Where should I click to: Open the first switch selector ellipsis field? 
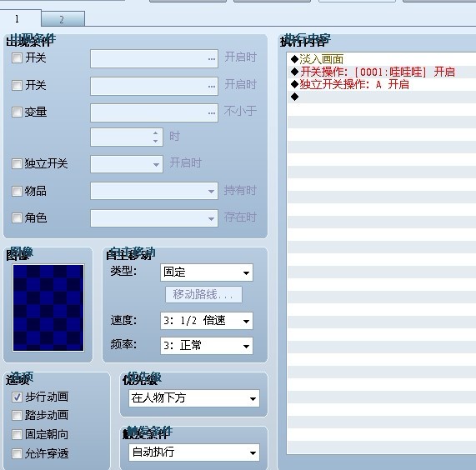click(x=154, y=58)
